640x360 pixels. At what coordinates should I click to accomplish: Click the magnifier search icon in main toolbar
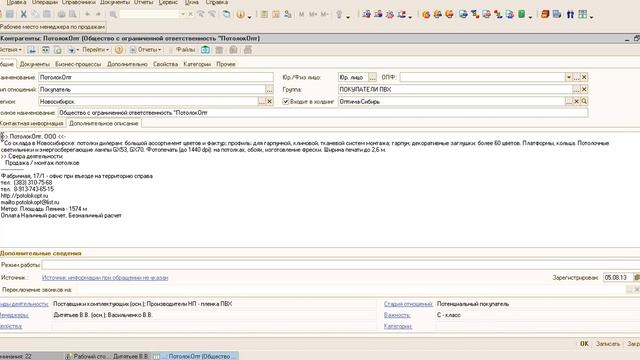[x=113, y=14]
